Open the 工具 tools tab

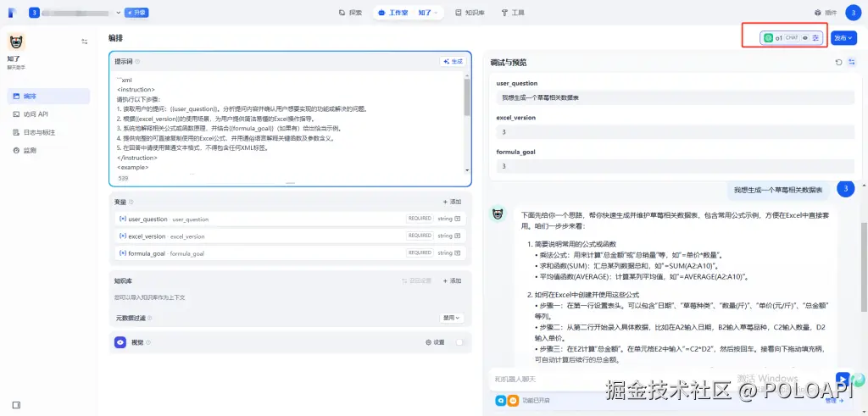[513, 13]
